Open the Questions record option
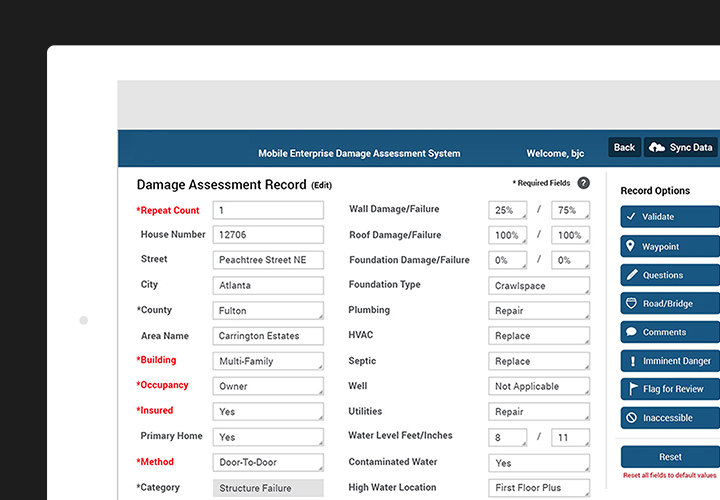Image resolution: width=720 pixels, height=500 pixels. point(670,275)
